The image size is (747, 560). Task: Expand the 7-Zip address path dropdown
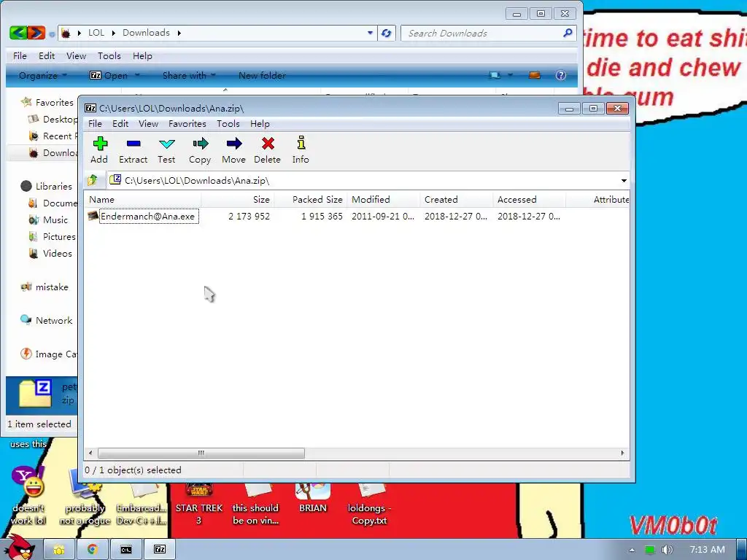tap(624, 181)
